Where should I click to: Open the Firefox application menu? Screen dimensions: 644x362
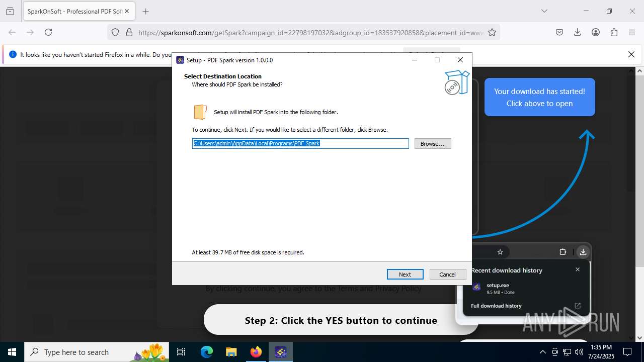[632, 32]
